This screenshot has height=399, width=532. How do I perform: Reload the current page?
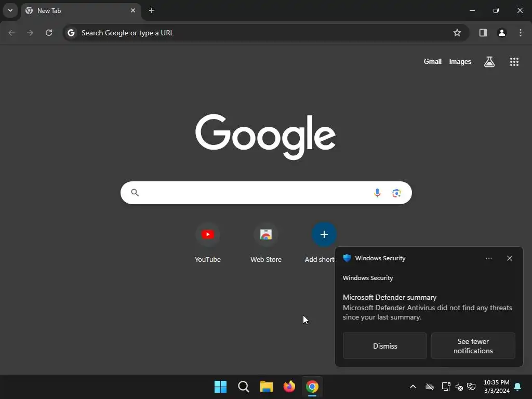coord(49,33)
